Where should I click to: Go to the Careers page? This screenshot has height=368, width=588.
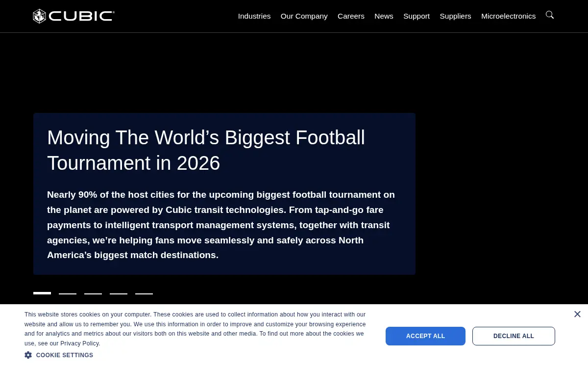[351, 16]
